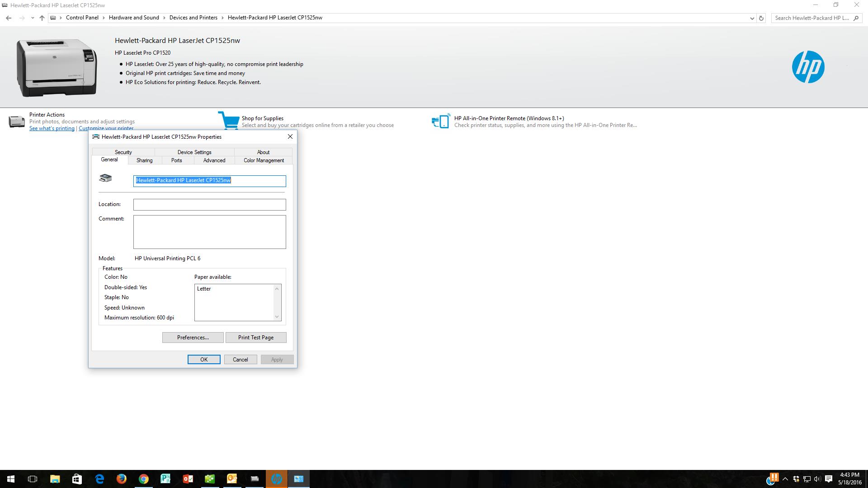The image size is (868, 488).
Task: Click the Printer Actions printer icon
Action: [17, 121]
